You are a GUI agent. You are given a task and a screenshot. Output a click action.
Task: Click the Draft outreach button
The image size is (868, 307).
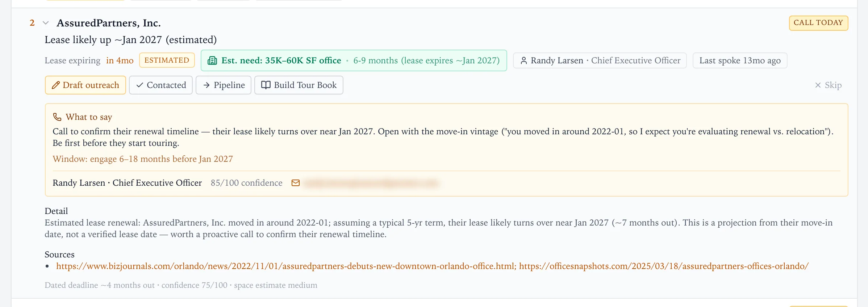click(x=85, y=85)
